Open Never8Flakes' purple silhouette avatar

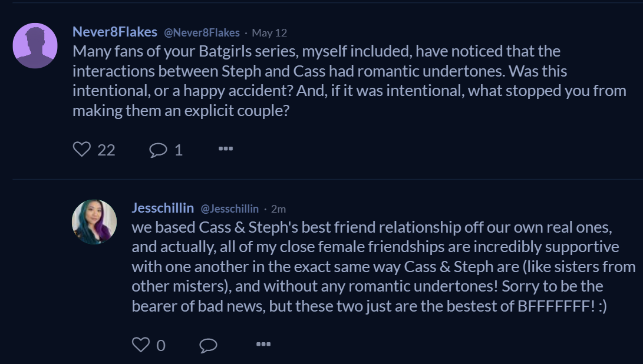[x=35, y=46]
